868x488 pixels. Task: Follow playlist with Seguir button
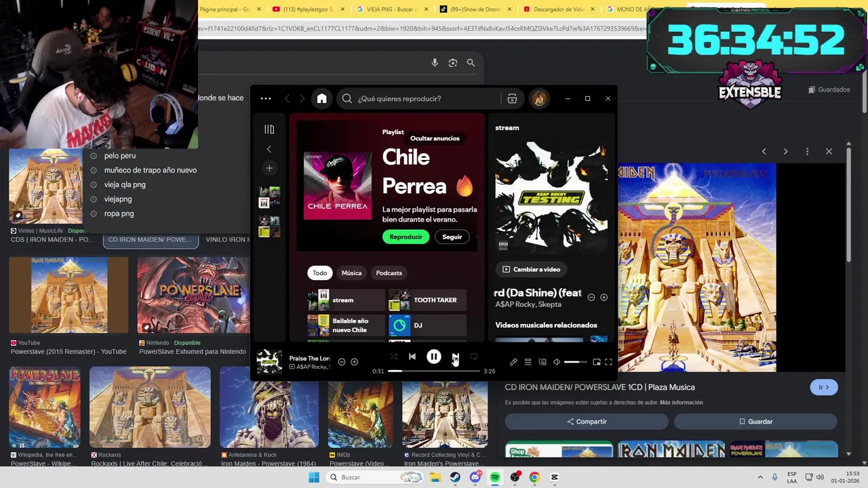point(452,237)
